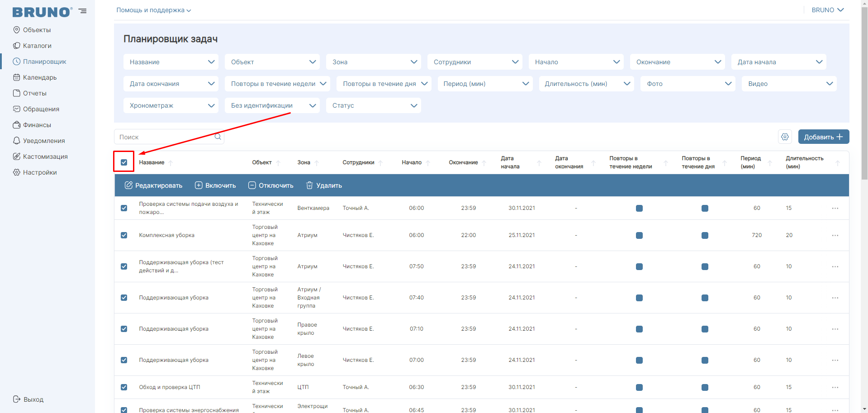Open the Начало filter dropdown
Viewport: 868px width, 413px height.
pos(576,62)
